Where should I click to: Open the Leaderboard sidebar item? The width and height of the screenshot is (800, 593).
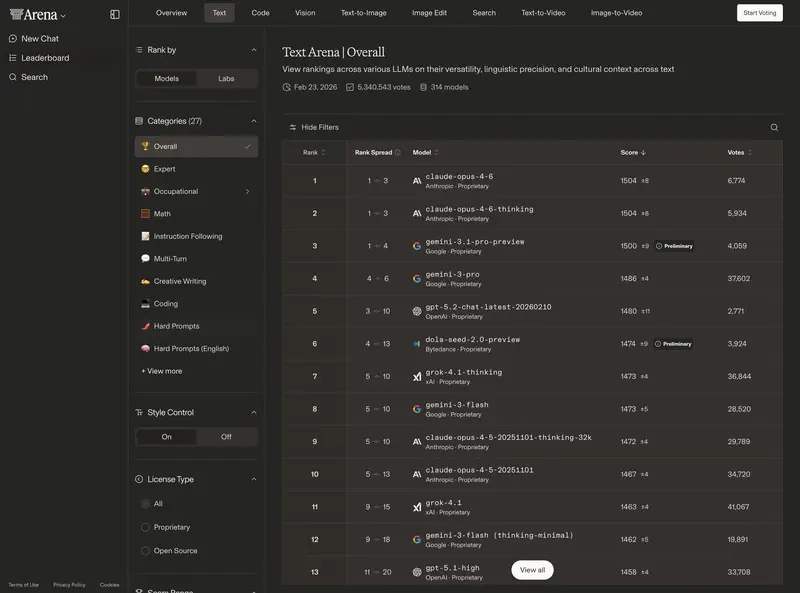coord(45,58)
